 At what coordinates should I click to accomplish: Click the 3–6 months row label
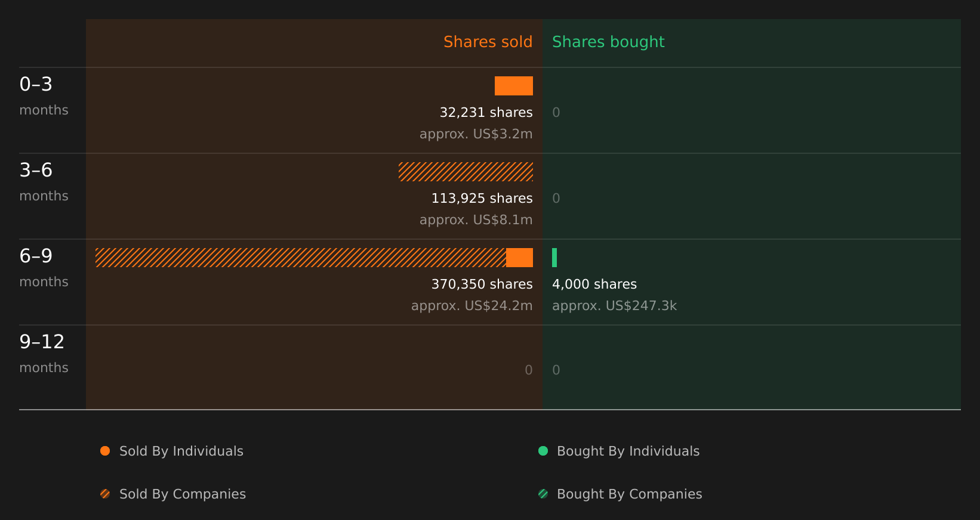[x=44, y=181]
